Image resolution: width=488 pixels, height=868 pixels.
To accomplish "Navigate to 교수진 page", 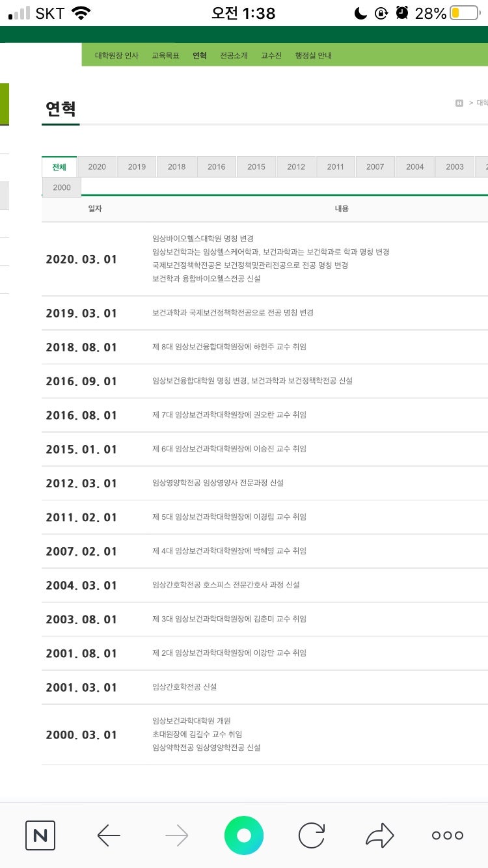I will pyautogui.click(x=271, y=56).
